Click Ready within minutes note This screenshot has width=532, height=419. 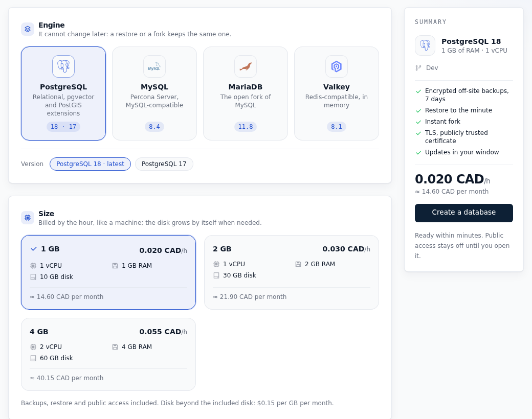point(462,245)
